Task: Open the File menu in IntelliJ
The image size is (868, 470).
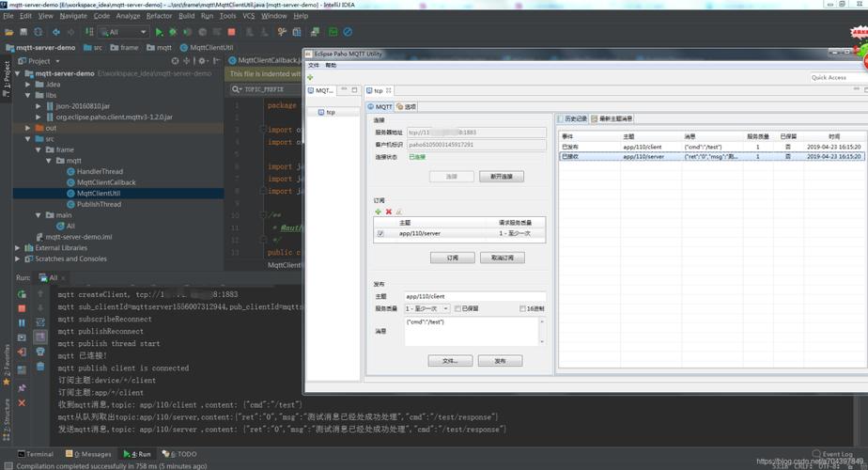Action: (8, 16)
